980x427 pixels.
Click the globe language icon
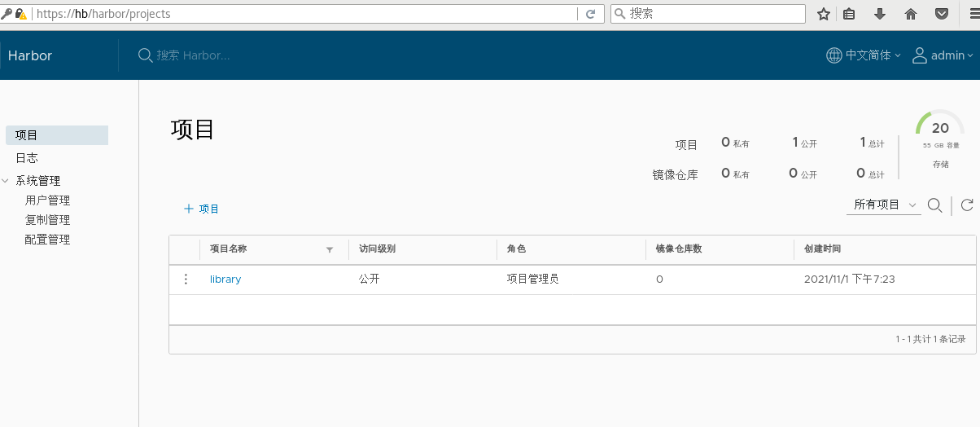click(x=834, y=55)
